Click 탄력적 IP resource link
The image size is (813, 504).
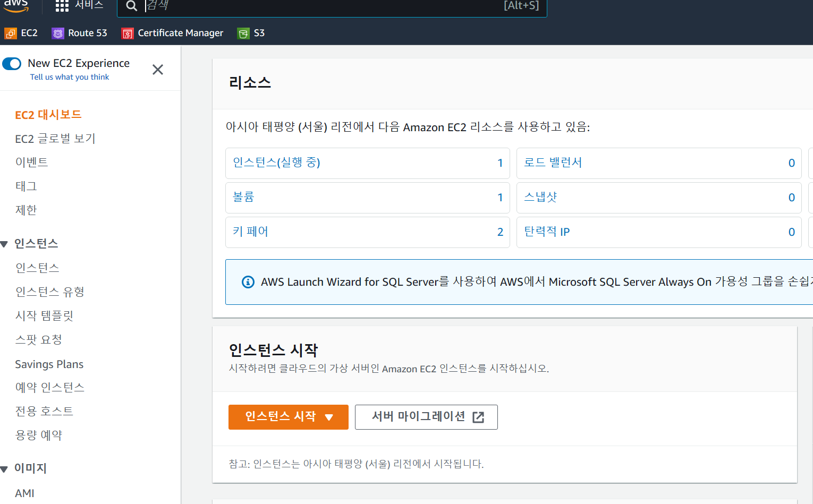pos(547,232)
